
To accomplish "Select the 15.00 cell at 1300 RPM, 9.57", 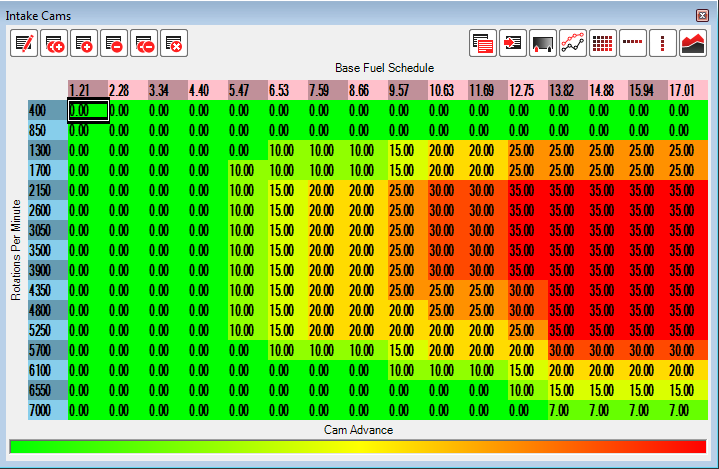I will pyautogui.click(x=408, y=150).
